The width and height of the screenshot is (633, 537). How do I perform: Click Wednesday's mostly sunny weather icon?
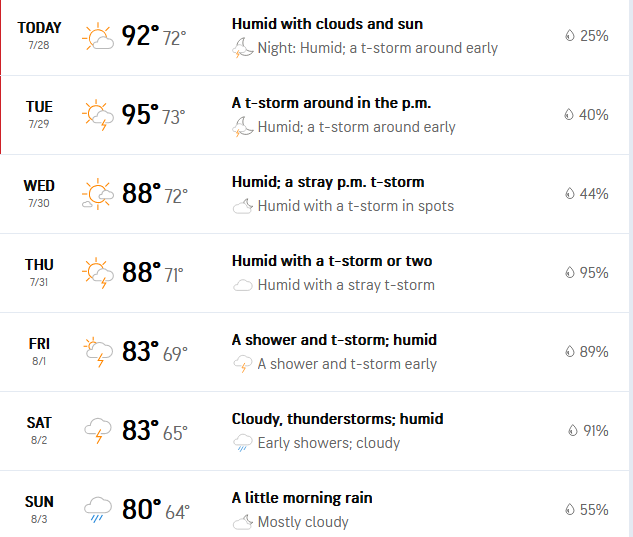click(98, 194)
